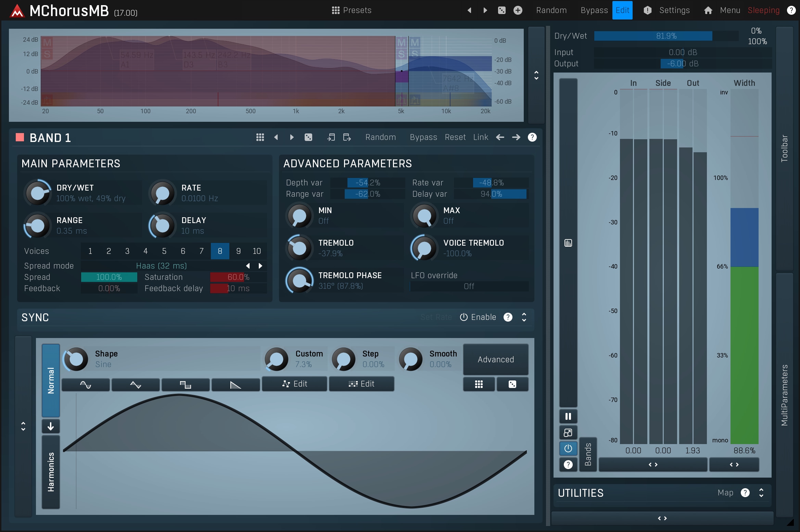Select the square wave shape icon
Viewport: 800px width, 532px height.
[185, 385]
